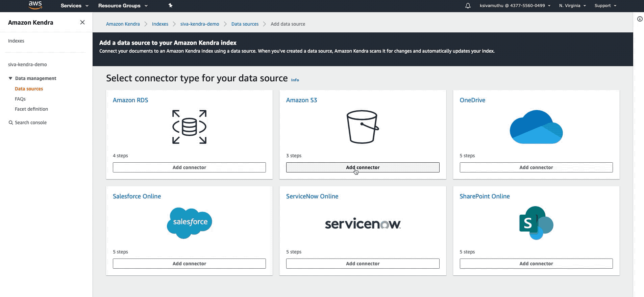This screenshot has height=297, width=644.
Task: Close the Amazon Kendra side panel
Action: click(82, 22)
